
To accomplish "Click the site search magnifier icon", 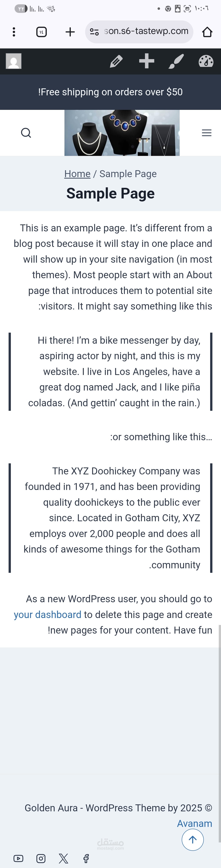I will point(26,133).
